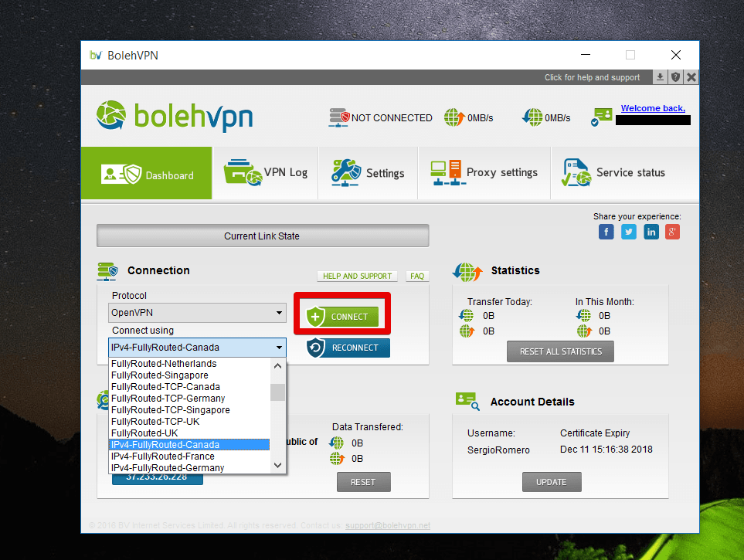
Task: Click the RECONNECT button
Action: 348,348
